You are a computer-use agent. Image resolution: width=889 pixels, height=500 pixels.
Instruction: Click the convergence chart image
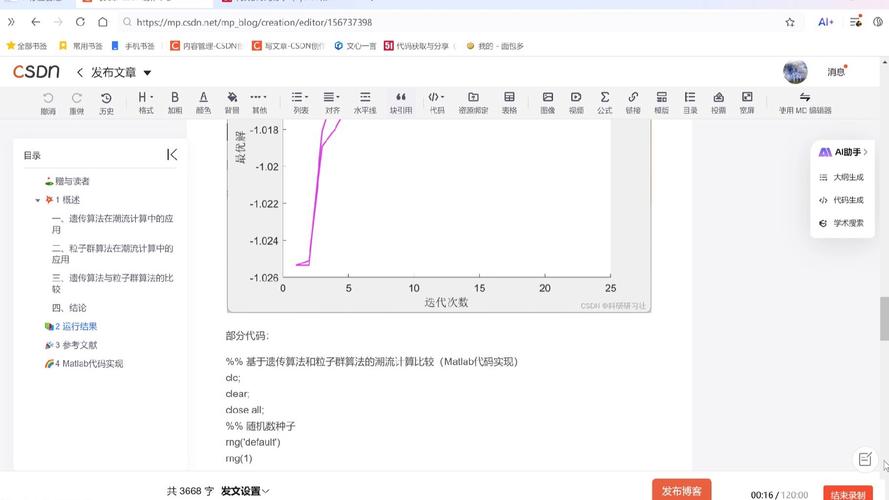(439, 216)
